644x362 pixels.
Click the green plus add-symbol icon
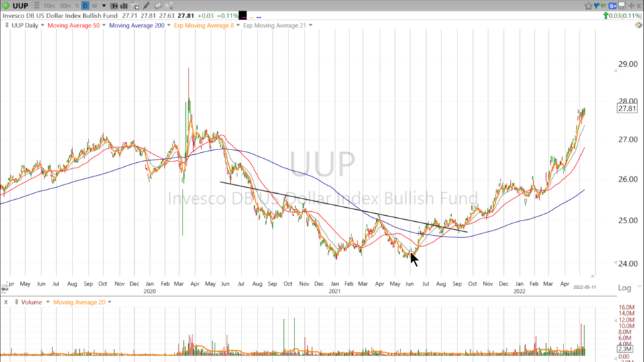click(x=6, y=6)
